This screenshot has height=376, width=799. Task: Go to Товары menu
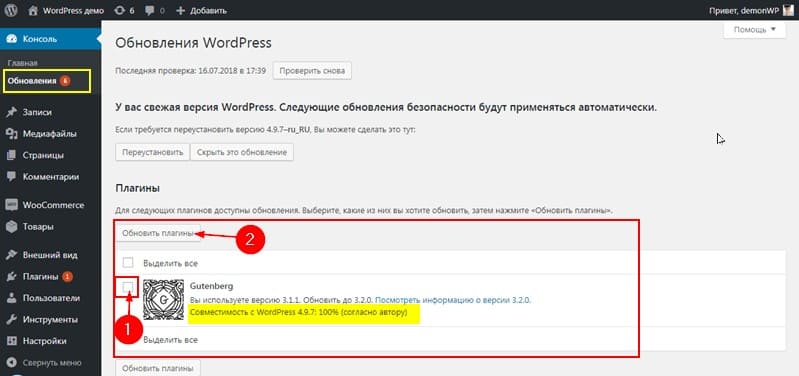click(38, 227)
